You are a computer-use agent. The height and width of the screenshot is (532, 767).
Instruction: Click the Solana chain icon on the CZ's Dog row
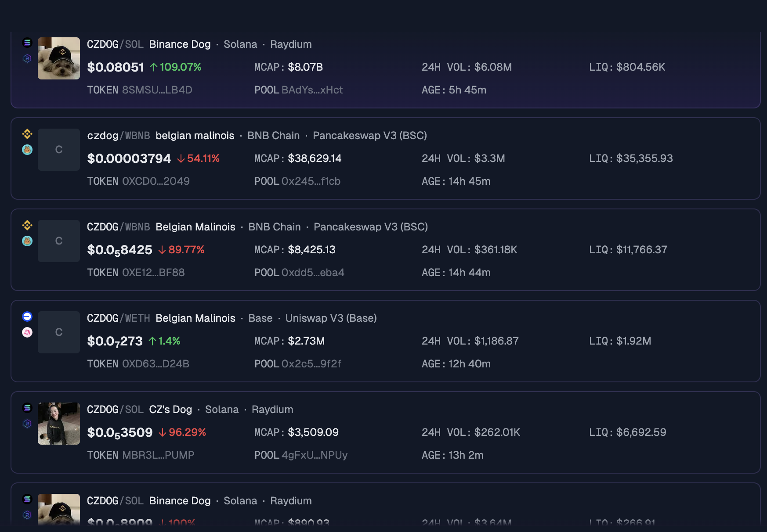coord(27,408)
